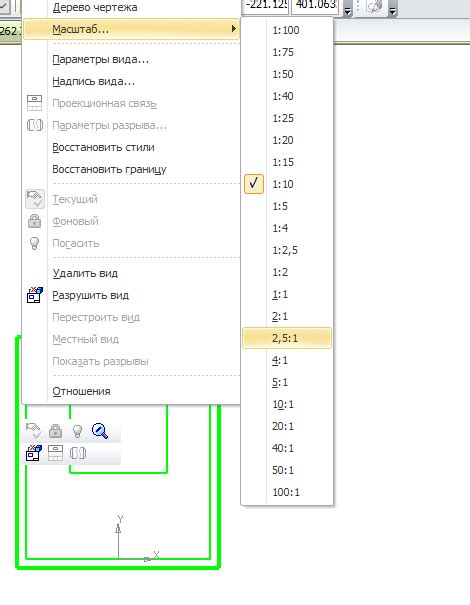
Task: Click the Разрушить вид icon in menu
Action: tap(34, 295)
